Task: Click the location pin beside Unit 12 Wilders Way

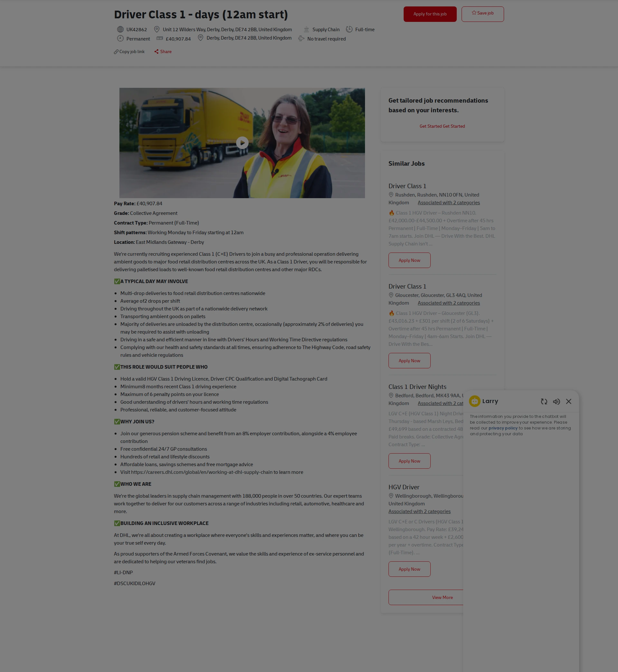Action: (x=156, y=29)
